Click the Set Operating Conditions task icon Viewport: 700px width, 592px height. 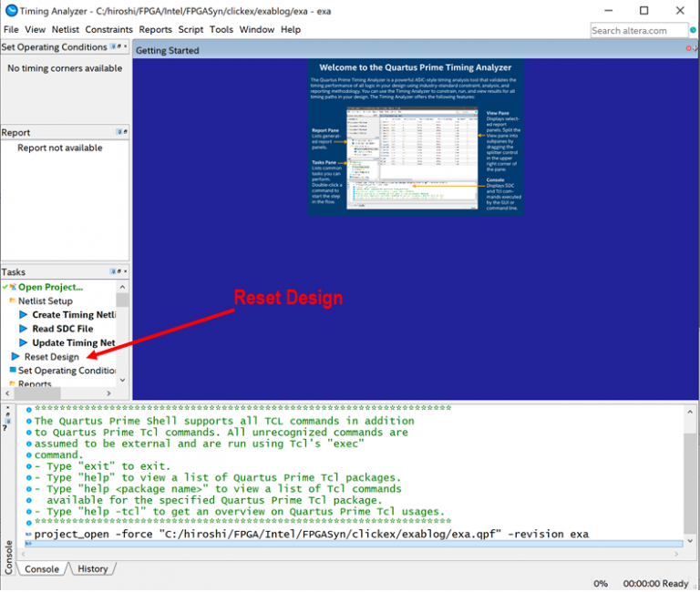pos(12,371)
